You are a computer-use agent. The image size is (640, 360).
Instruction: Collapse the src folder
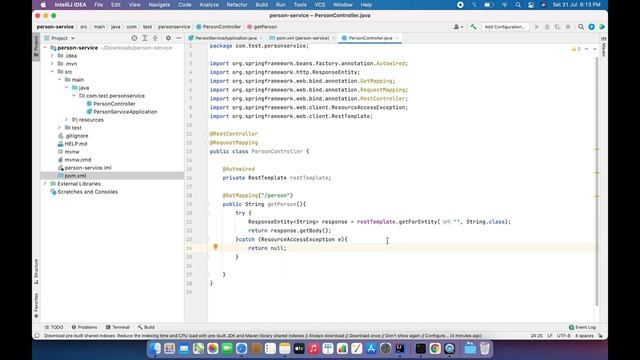pyautogui.click(x=53, y=71)
